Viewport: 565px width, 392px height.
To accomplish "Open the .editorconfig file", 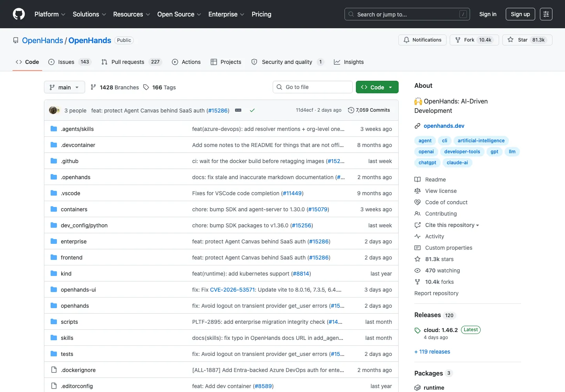I will (77, 386).
